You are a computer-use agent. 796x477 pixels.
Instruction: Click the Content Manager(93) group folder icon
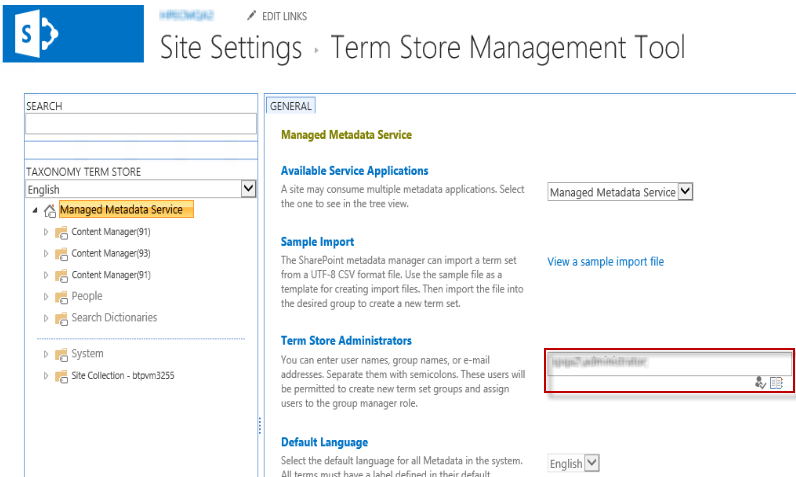pyautogui.click(x=61, y=254)
